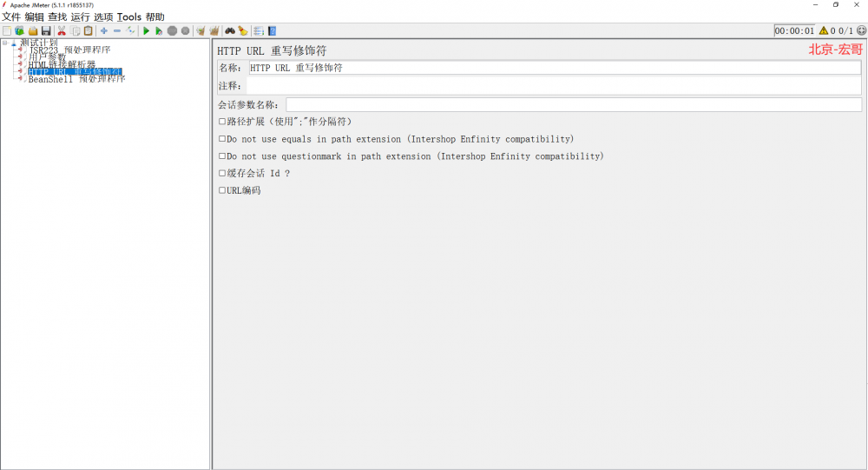Click the remote engines icon beside 0/1
The width and height of the screenshot is (868, 470).
861,31
